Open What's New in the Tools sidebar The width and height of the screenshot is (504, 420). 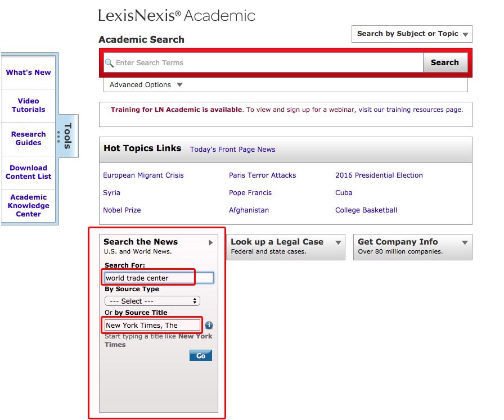(x=28, y=73)
